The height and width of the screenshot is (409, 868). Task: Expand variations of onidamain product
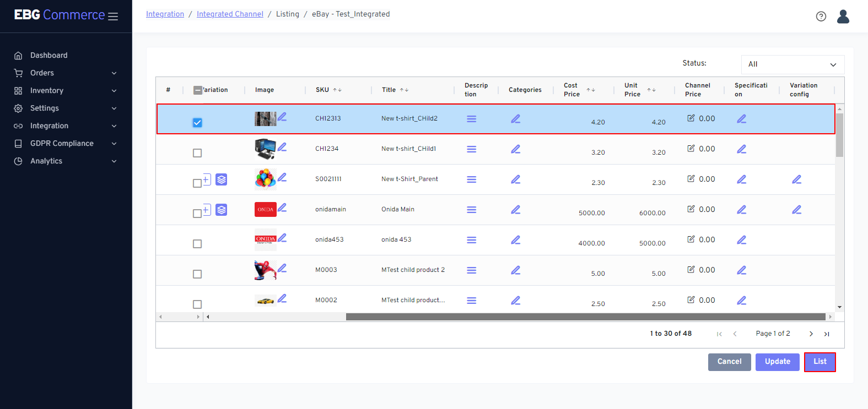[207, 210]
